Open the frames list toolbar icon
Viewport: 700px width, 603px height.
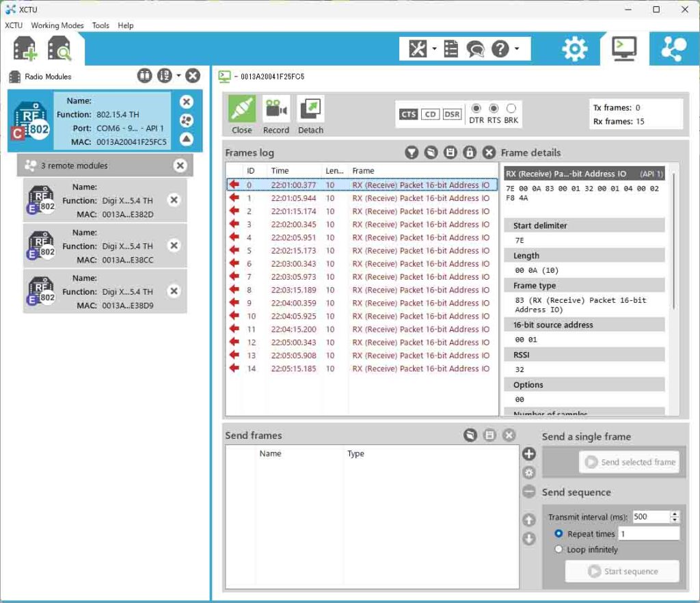click(451, 49)
